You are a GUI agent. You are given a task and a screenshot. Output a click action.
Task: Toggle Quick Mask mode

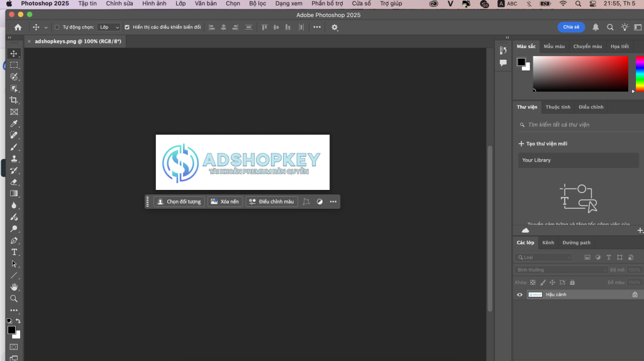pyautogui.click(x=14, y=347)
